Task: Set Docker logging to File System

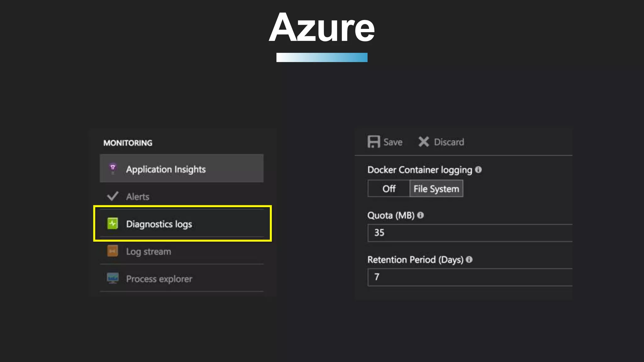Action: 436,189
